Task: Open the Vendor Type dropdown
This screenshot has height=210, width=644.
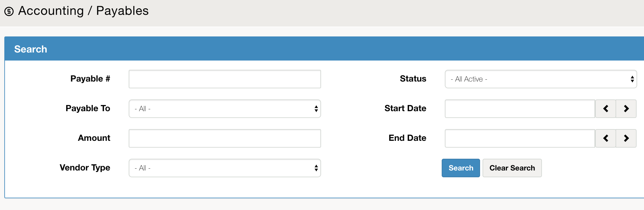Action: (x=225, y=168)
